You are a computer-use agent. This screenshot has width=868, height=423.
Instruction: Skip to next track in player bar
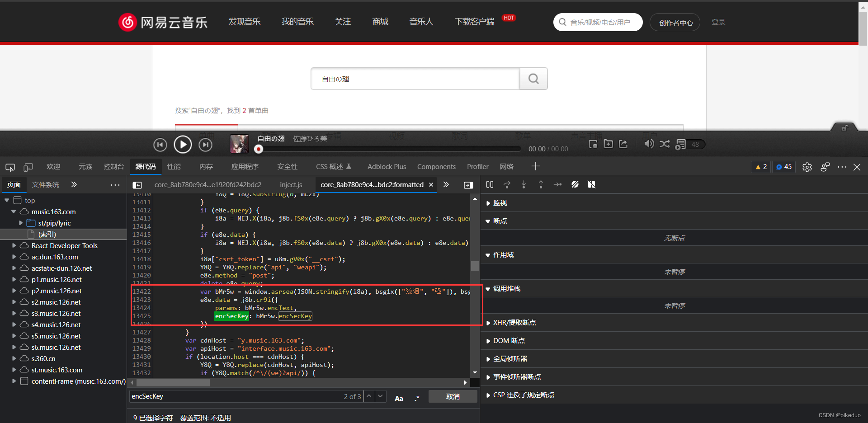coord(206,145)
